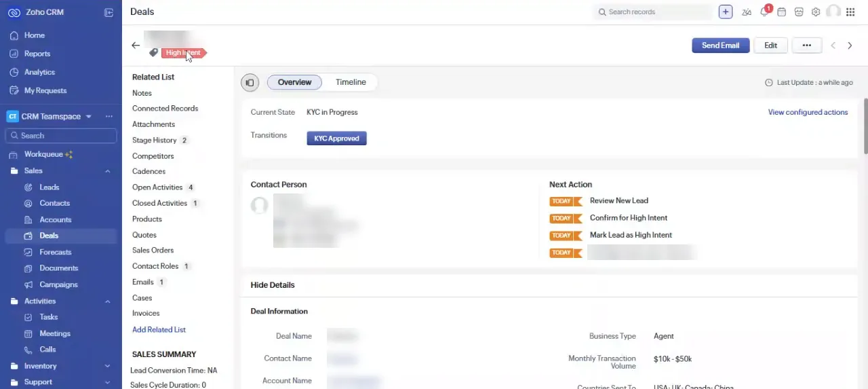
Task: Click Add Related List link
Action: (159, 330)
